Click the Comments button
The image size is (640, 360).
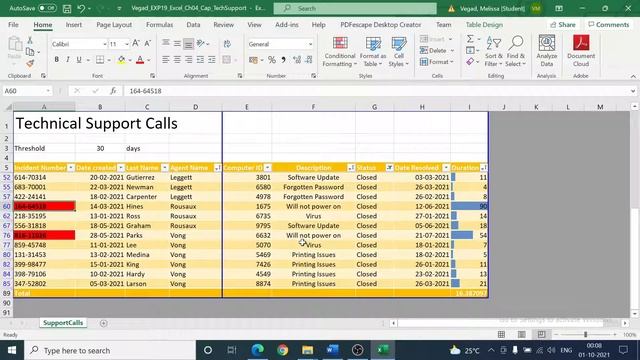608,25
